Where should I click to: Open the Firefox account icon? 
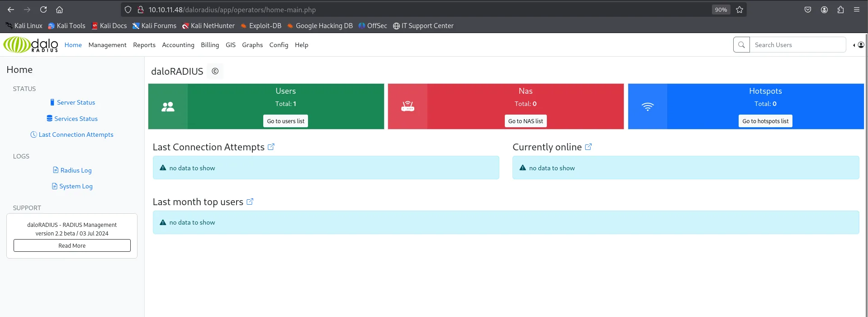pos(824,10)
